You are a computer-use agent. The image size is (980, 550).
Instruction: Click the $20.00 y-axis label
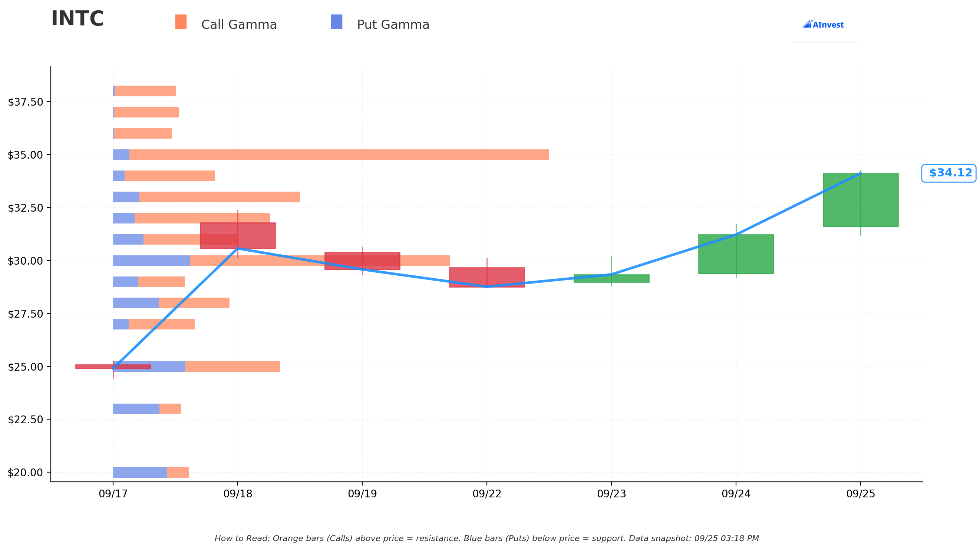26,473
